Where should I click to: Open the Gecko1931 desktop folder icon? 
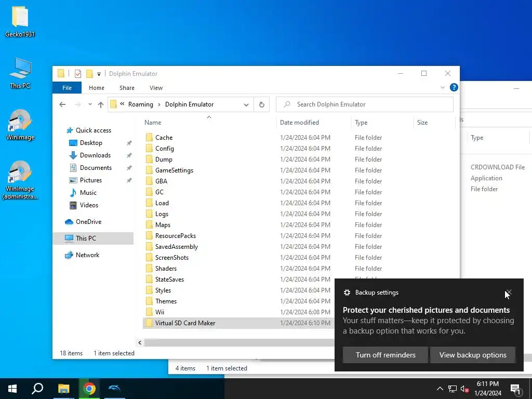click(20, 22)
